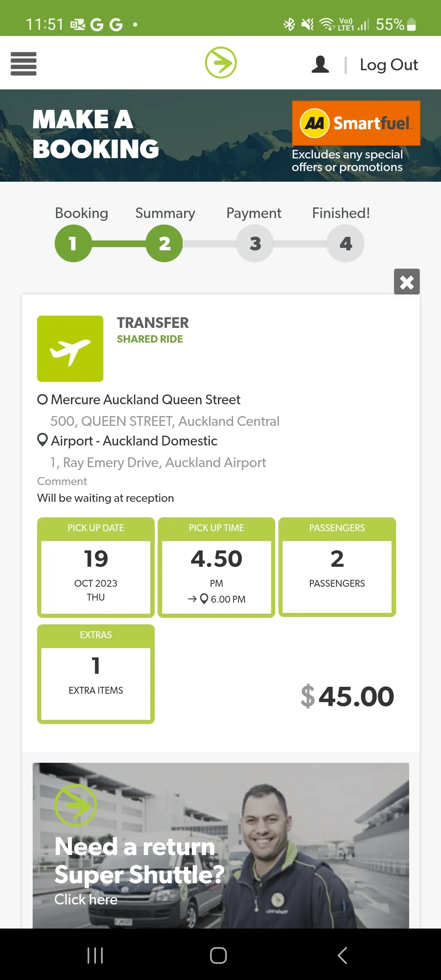Tap the pickup circle marker by Mercure Auckland
This screenshot has width=441, height=980.
(42, 399)
